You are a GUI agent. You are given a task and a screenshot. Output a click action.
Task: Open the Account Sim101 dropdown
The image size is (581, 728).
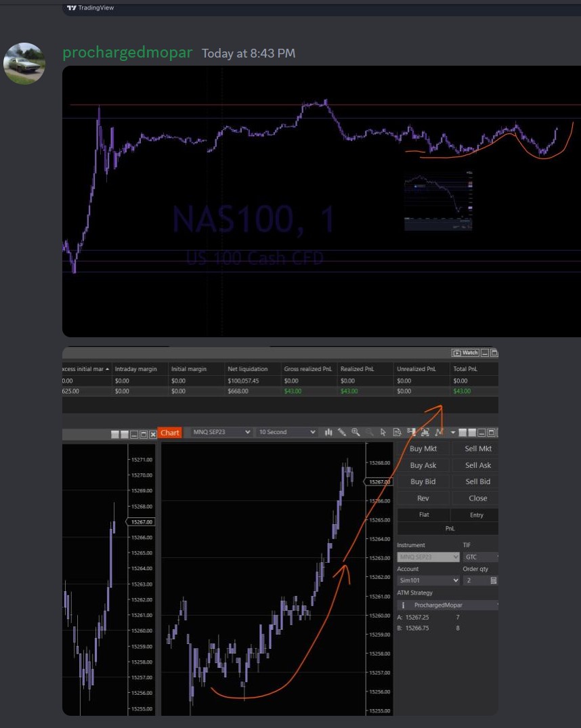[428, 580]
